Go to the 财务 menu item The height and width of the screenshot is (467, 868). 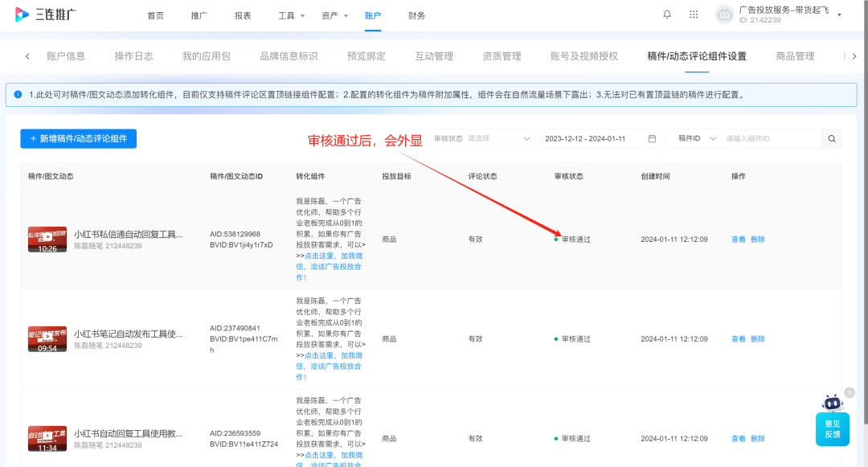click(417, 15)
